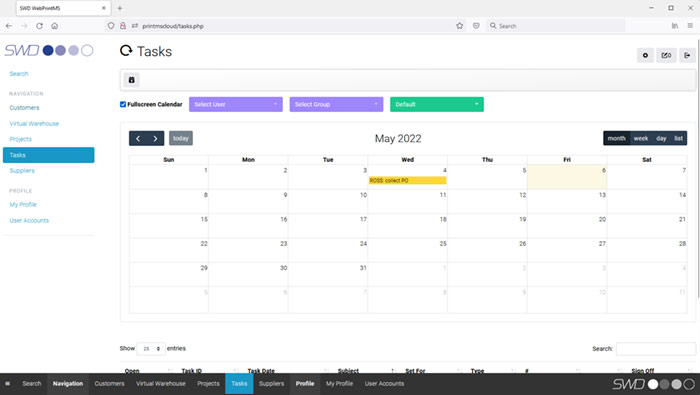Click Profile in bottom bar
The width and height of the screenshot is (700, 395).
pos(305,383)
